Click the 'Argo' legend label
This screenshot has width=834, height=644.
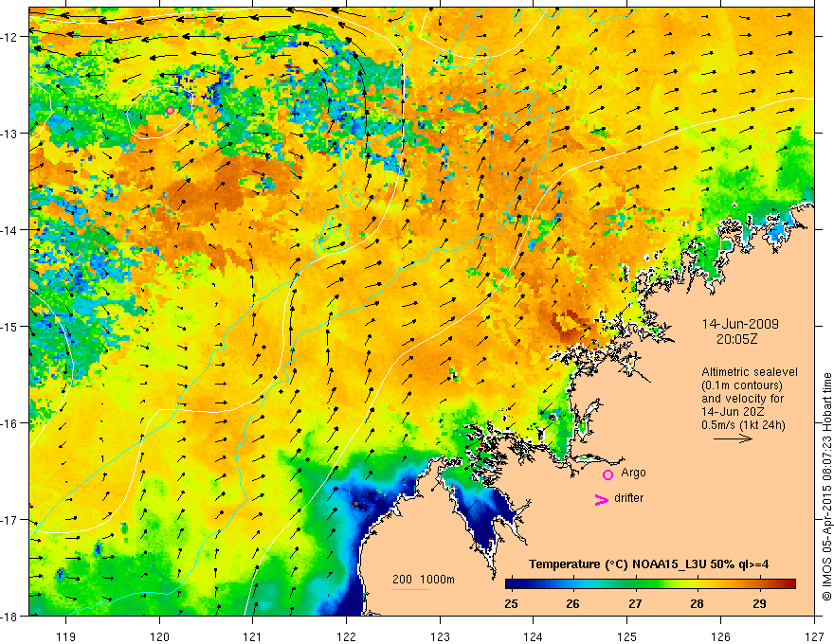pos(633,473)
